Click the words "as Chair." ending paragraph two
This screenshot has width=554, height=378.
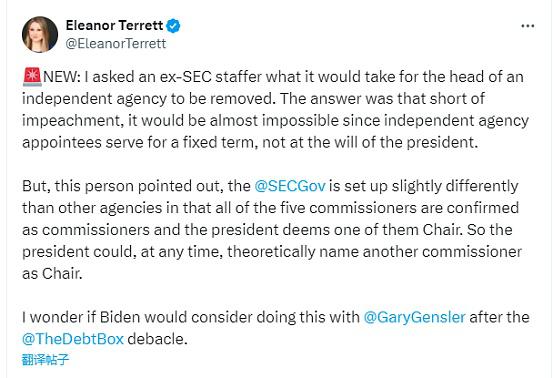[52, 273]
